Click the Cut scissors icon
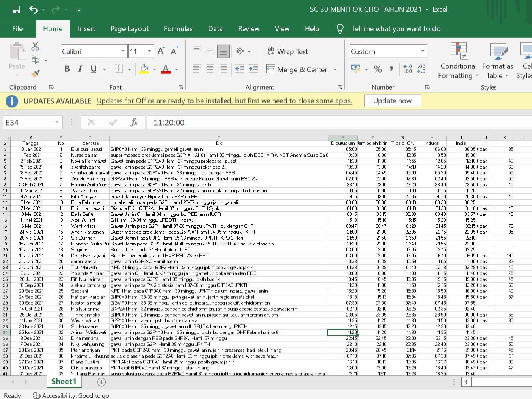532x399 pixels. 35,47
